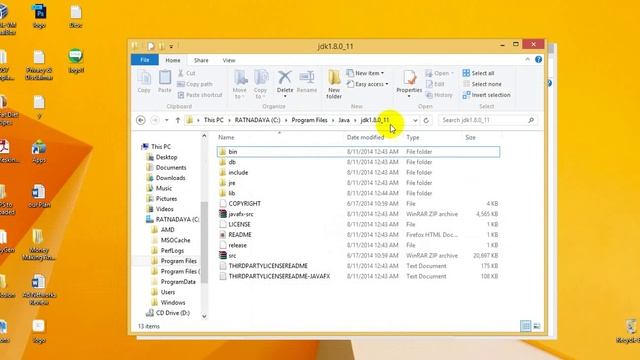
Task: Open the File tab
Action: coord(144,60)
